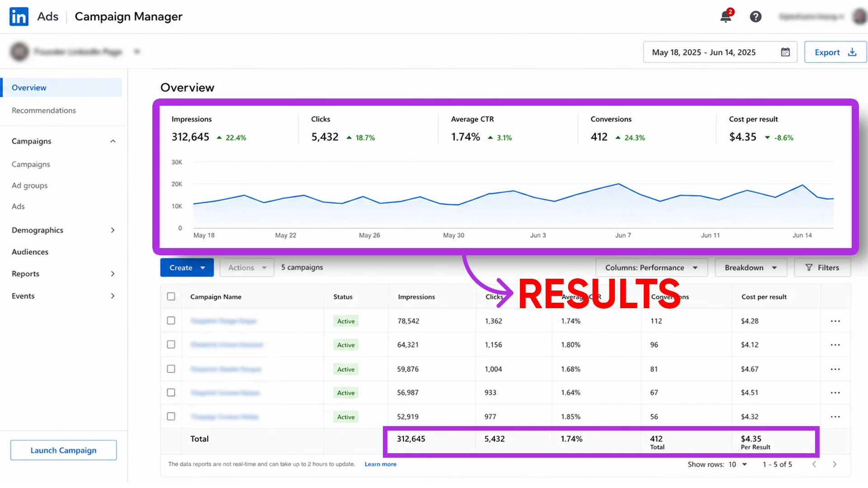Click the Export download button
The image size is (868, 488).
pyautogui.click(x=835, y=52)
